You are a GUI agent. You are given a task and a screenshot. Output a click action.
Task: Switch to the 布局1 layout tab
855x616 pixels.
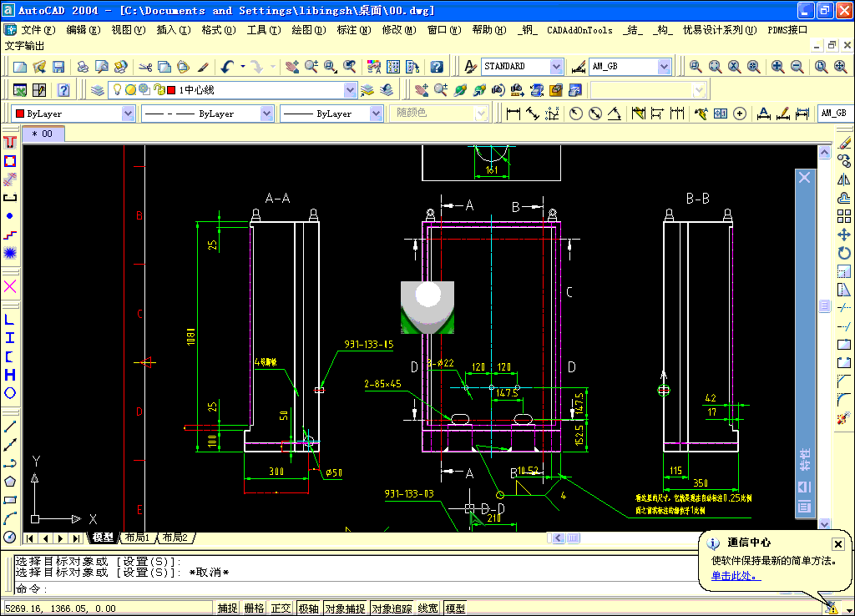click(x=137, y=538)
